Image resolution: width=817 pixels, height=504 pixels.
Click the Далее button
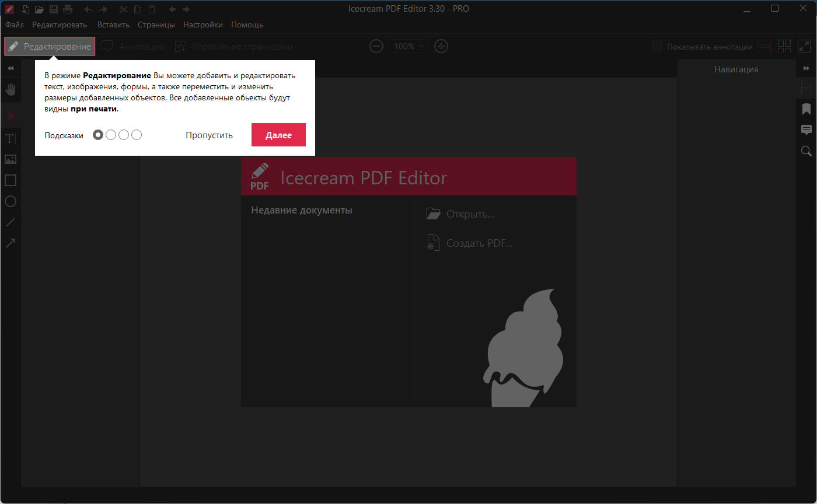coord(278,135)
